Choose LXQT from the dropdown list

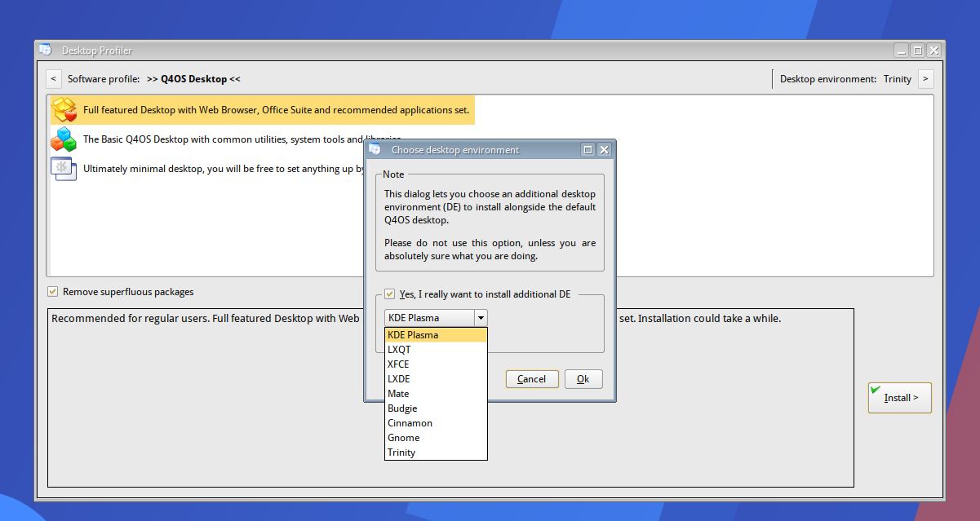coord(436,350)
